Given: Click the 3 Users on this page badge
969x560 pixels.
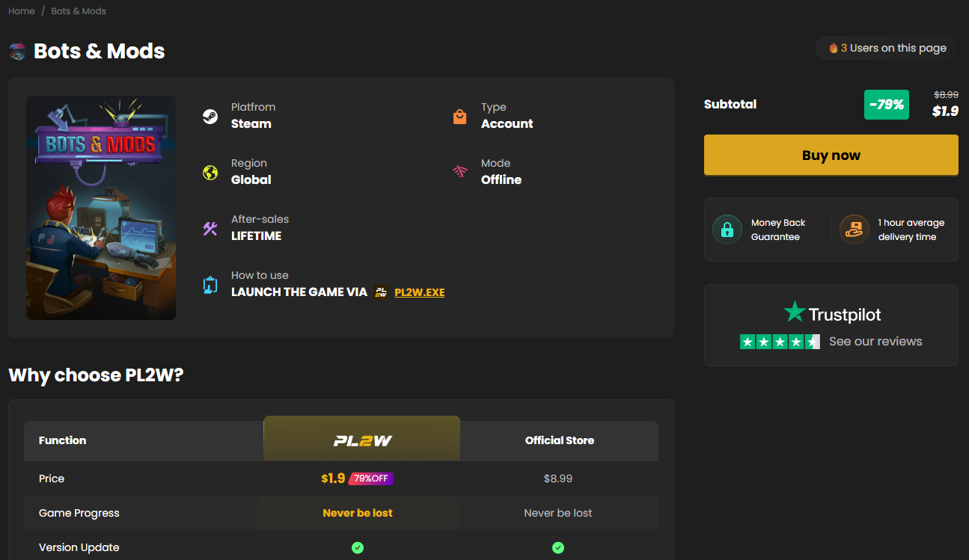Looking at the screenshot, I should point(887,48).
